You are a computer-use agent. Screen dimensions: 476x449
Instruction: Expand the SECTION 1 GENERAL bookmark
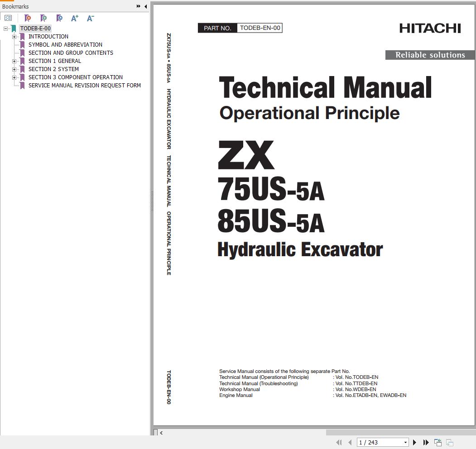(14, 61)
